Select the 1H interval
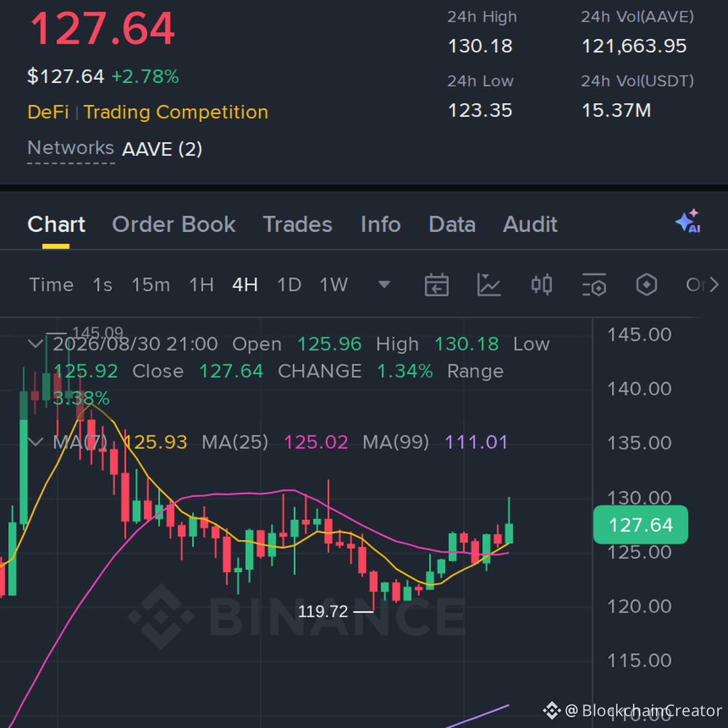 pos(202,284)
